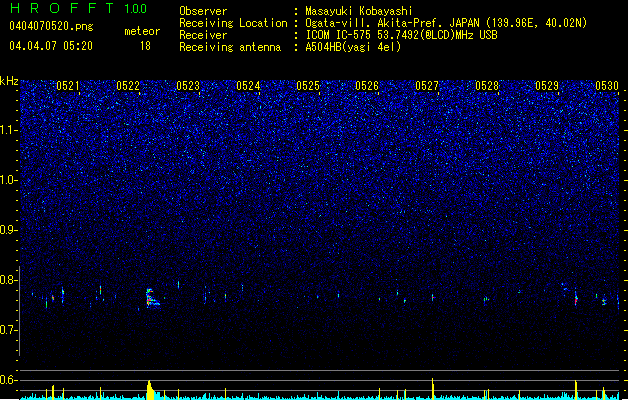Click the 1.0 kHz axis label

point(9,180)
